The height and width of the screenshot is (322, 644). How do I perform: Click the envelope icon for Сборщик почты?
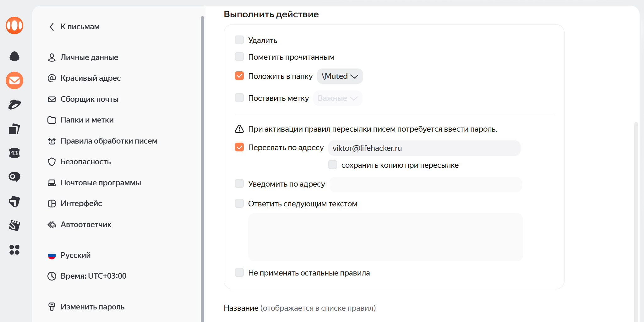pos(52,99)
